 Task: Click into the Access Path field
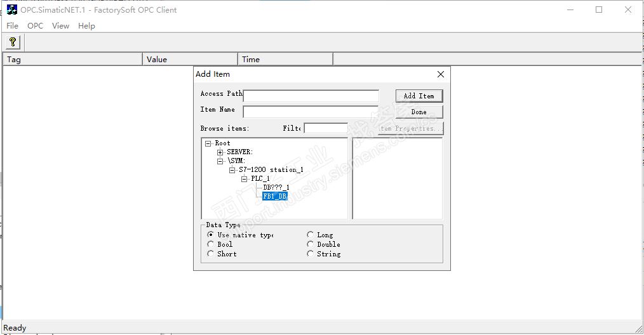coord(311,96)
